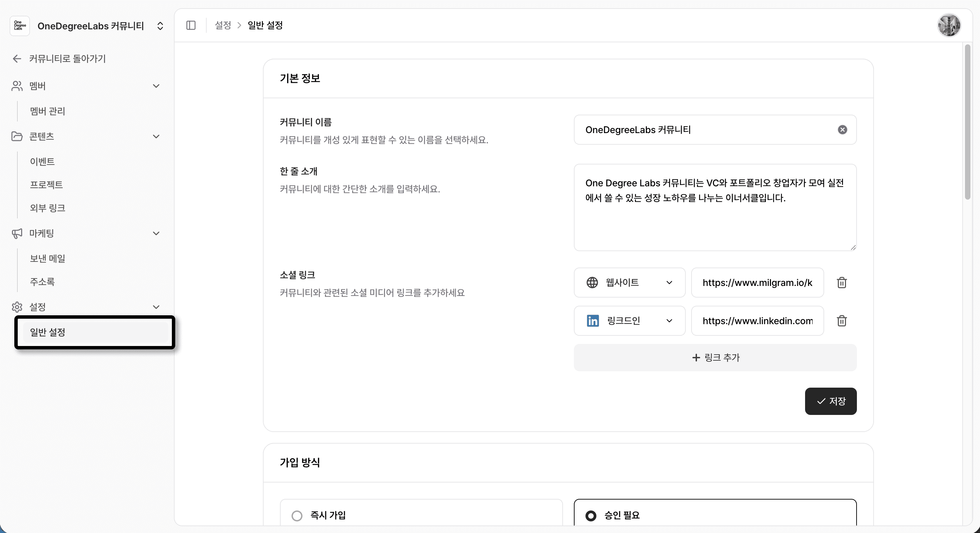
Task: Click the 설정 breadcrumb link
Action: [x=223, y=26]
